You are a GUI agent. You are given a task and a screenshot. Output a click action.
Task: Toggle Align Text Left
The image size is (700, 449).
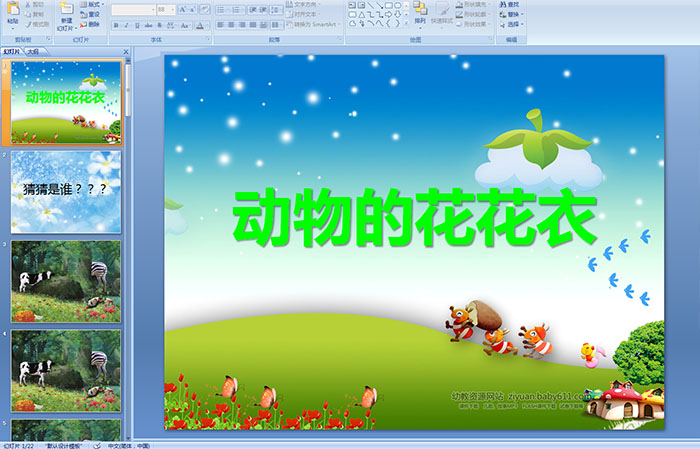[221, 25]
